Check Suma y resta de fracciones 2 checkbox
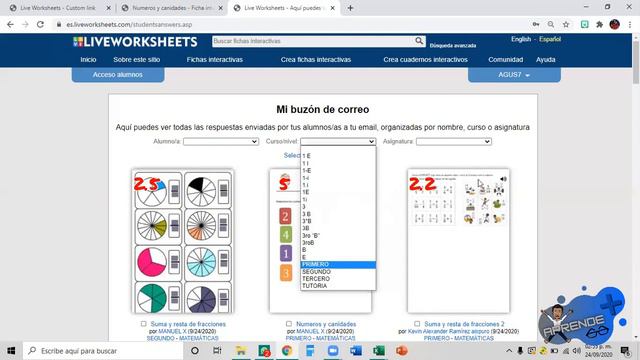 tap(417, 324)
